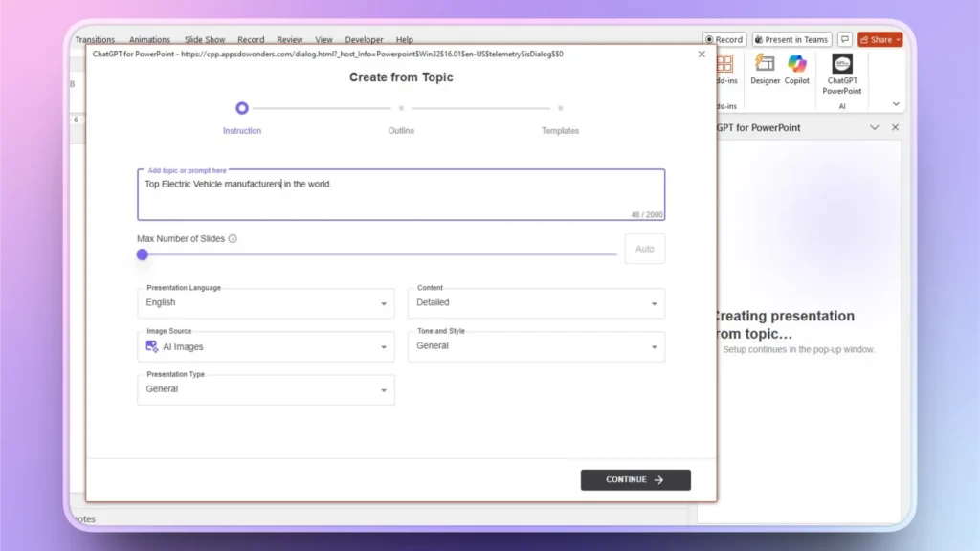Image resolution: width=980 pixels, height=551 pixels.
Task: Select the Outline step indicator
Action: pyautogui.click(x=400, y=108)
